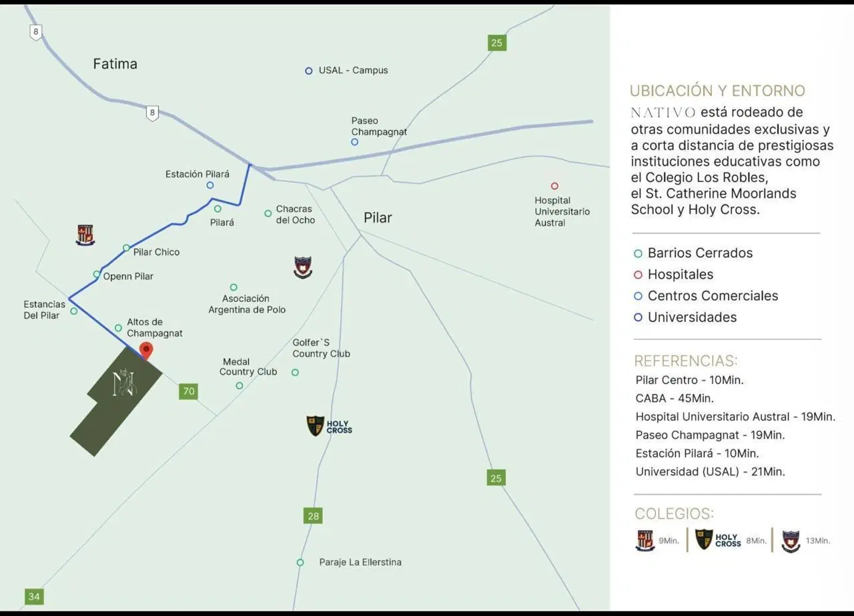The height and width of the screenshot is (616, 854).
Task: Click the Route 70 green road marker
Action: 189,391
